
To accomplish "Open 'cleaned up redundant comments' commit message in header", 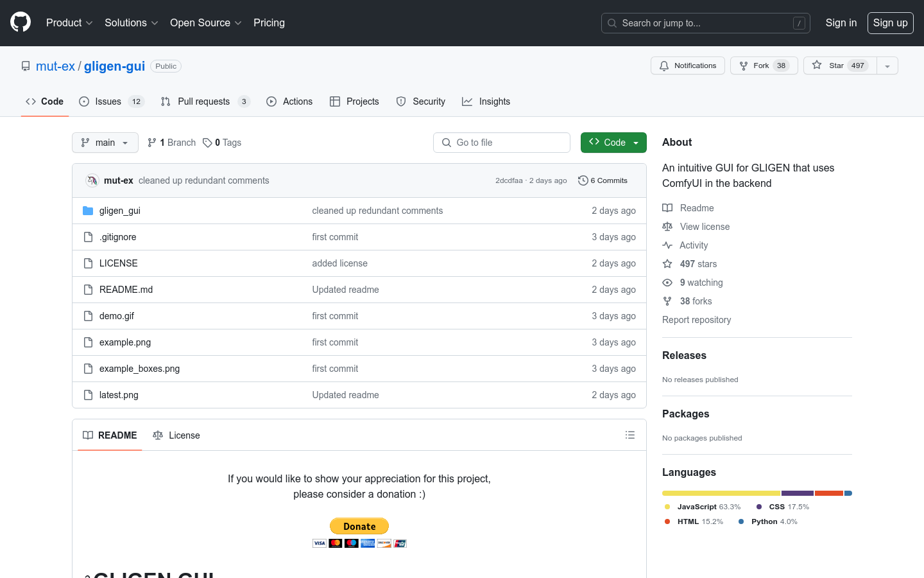I will click(x=204, y=180).
